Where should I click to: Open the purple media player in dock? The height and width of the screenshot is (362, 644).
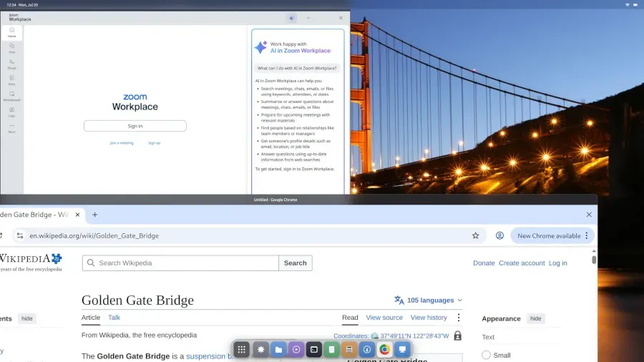coord(296,350)
